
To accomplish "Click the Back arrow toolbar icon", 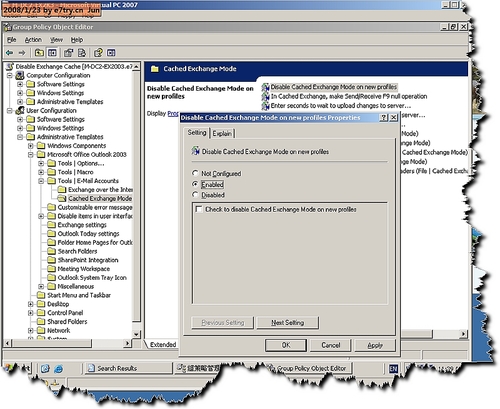I will 9,53.
